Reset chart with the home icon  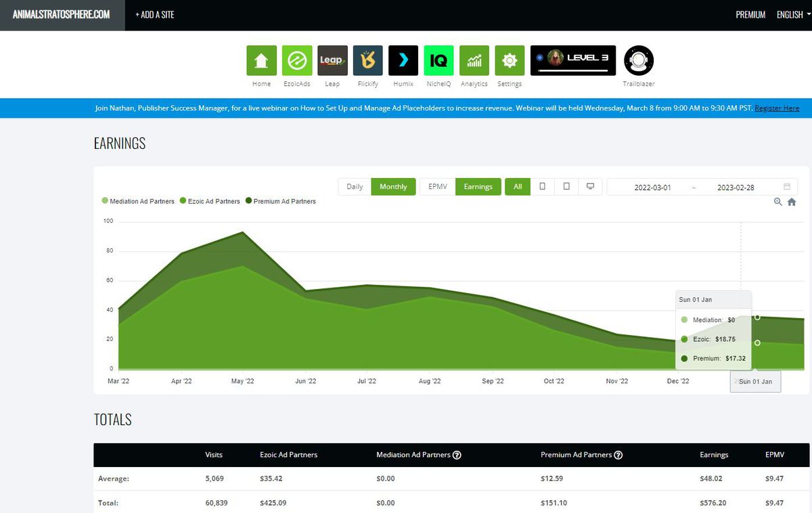[x=792, y=202]
